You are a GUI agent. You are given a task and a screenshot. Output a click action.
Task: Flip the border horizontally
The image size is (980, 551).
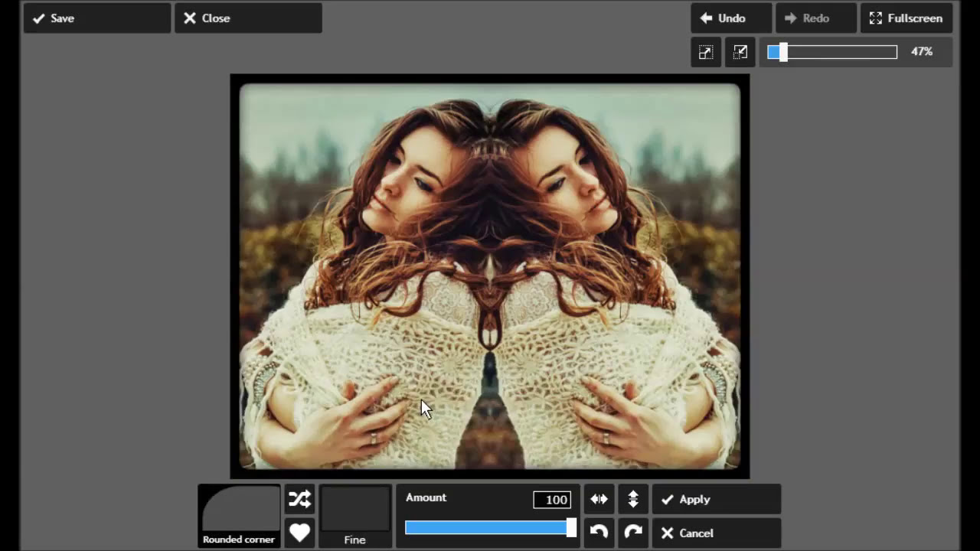pyautogui.click(x=599, y=499)
